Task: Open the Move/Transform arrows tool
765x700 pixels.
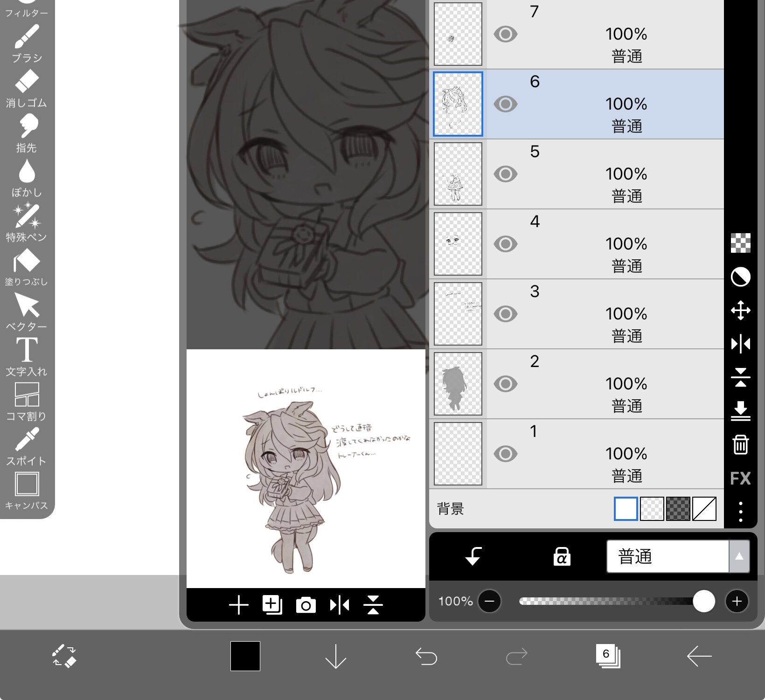Action: [741, 310]
